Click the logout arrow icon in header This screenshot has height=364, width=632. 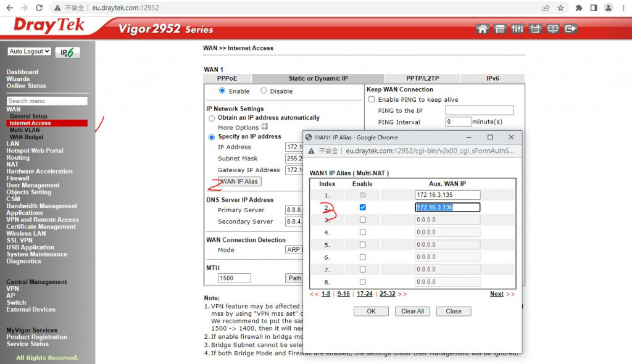[570, 28]
